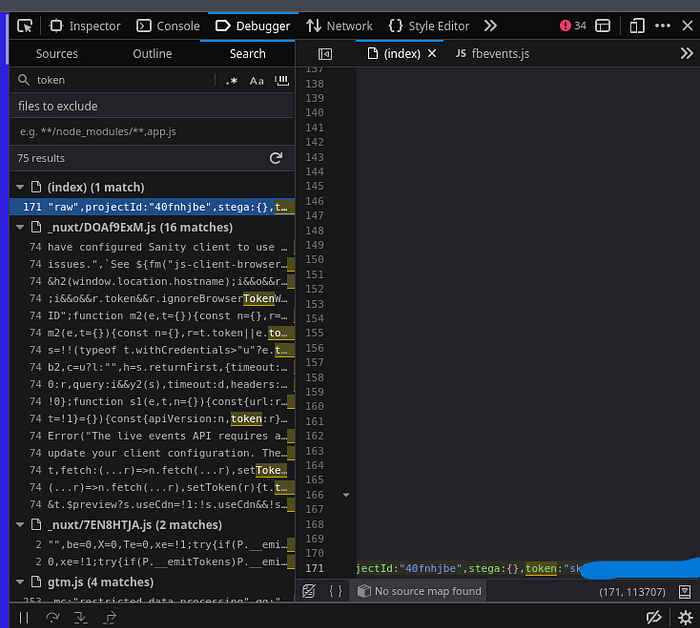Viewport: 700px width, 628px height.
Task: Select the Search sidebar tab
Action: pos(247,54)
